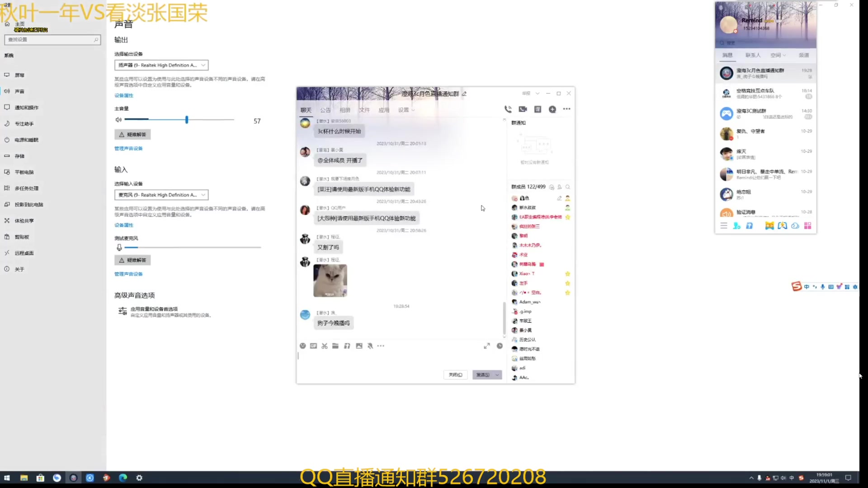This screenshot has height=488, width=868.
Task: Click the chat message list scrollbar
Action: [504, 318]
